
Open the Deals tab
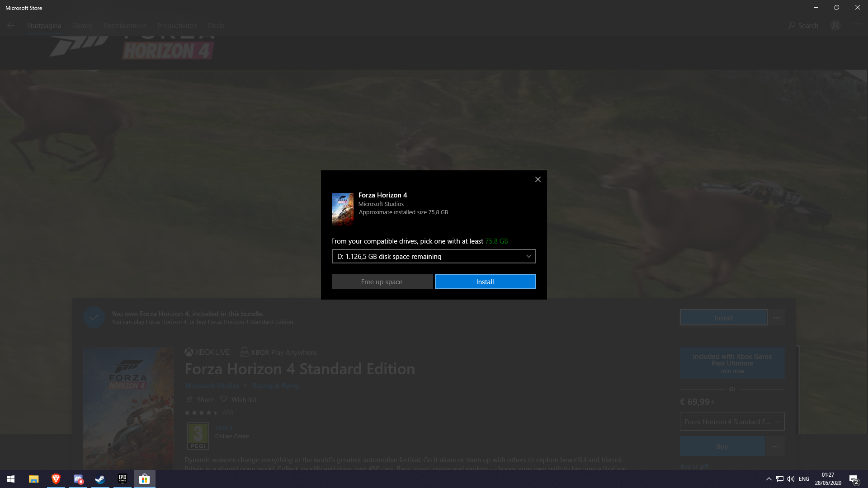coord(216,26)
